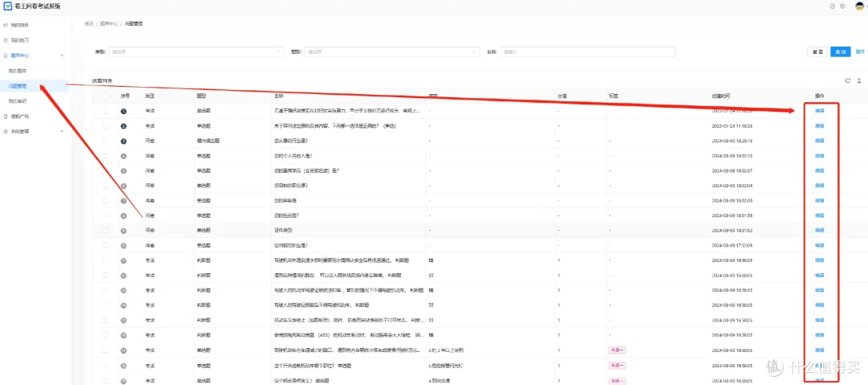Refresh the question list via reload icon

tap(848, 80)
